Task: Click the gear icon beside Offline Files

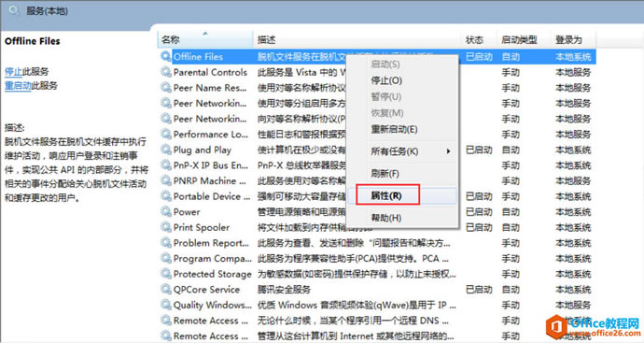Action: [166, 56]
